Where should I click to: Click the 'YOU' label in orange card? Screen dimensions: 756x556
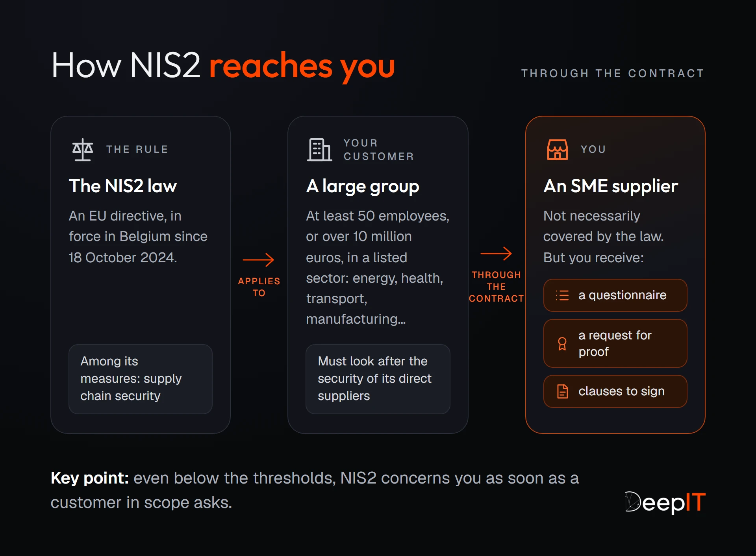pos(593,149)
